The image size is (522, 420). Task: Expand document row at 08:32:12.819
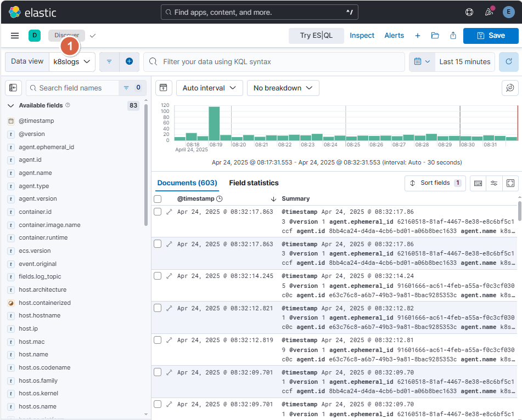(169, 340)
